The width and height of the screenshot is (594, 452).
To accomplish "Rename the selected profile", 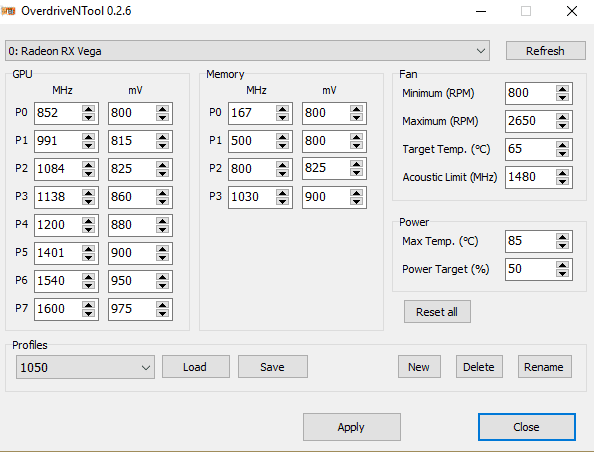I will point(544,367).
